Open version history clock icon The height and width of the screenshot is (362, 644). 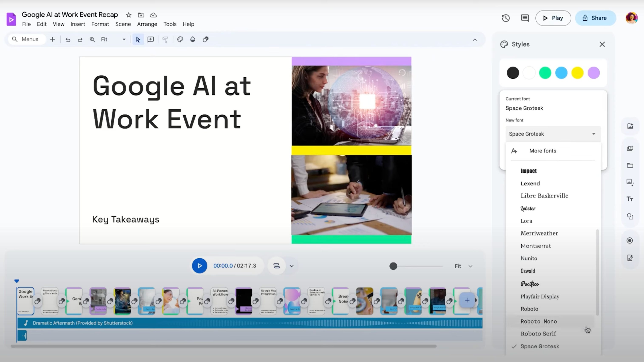click(x=506, y=18)
